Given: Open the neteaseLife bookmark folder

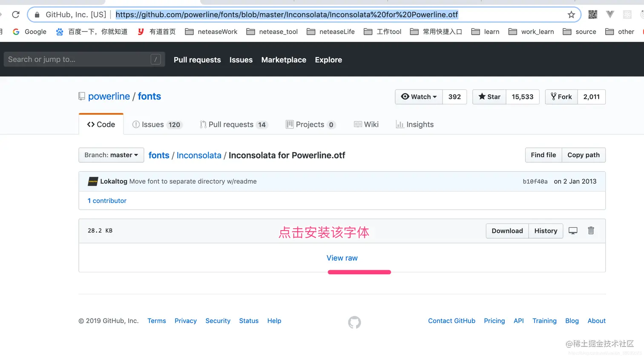Looking at the screenshot, I should point(331,32).
